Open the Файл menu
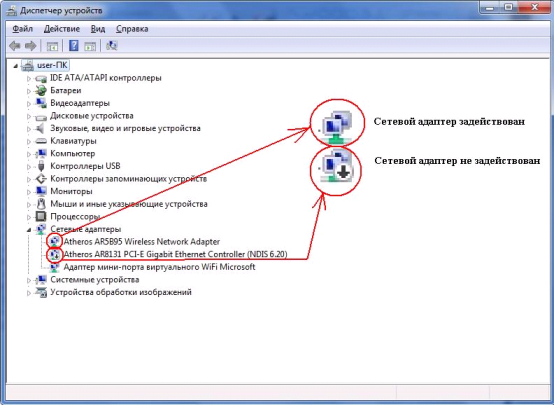This screenshot has width=554, height=405. tap(23, 29)
